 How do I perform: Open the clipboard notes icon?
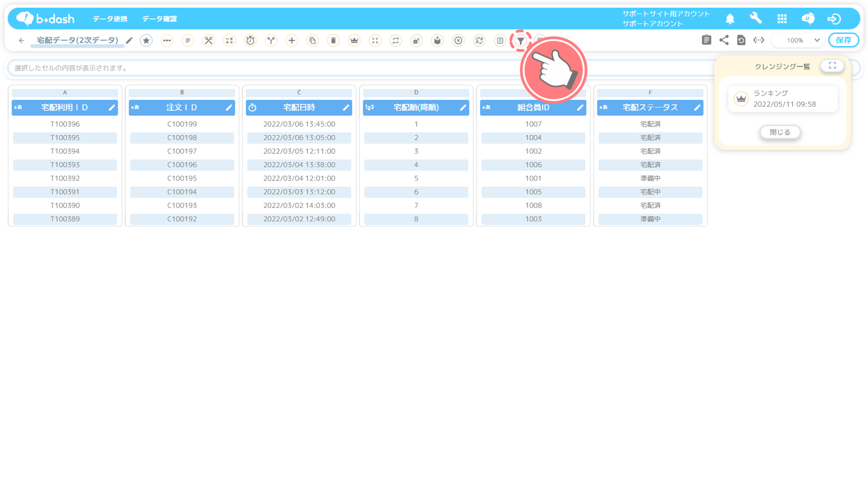pos(706,40)
